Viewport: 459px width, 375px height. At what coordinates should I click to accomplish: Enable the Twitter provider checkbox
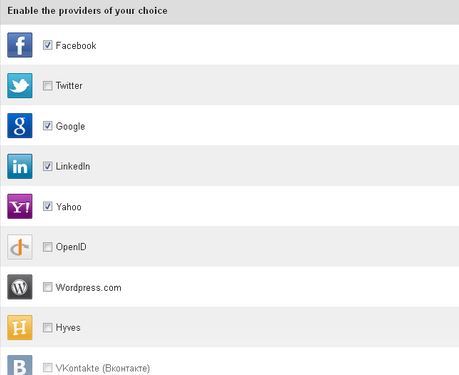pyautogui.click(x=48, y=86)
